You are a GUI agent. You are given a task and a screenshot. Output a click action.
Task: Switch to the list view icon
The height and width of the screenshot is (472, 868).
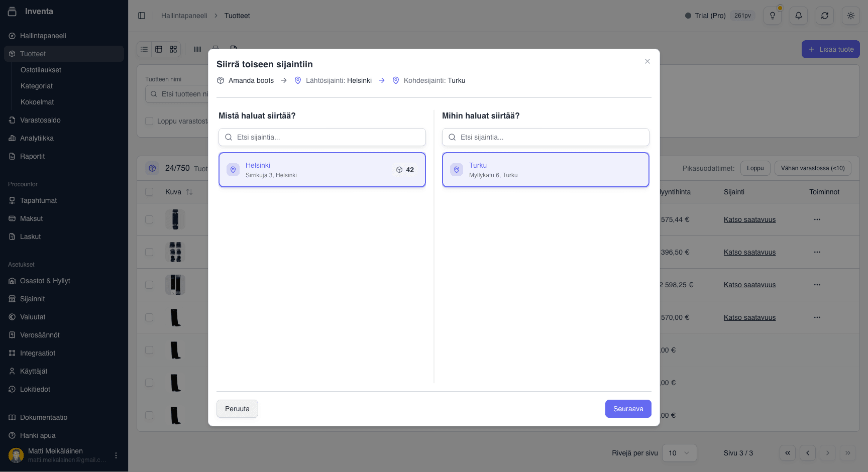click(x=144, y=49)
